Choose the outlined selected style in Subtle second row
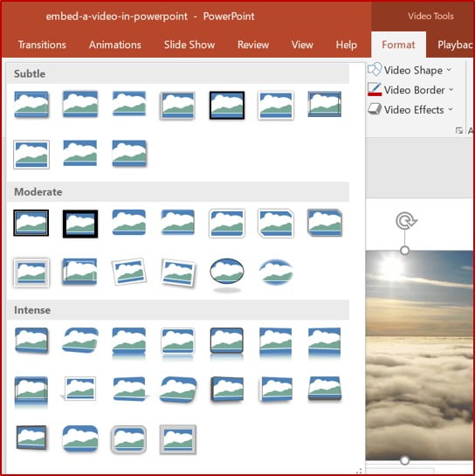 coord(31,155)
